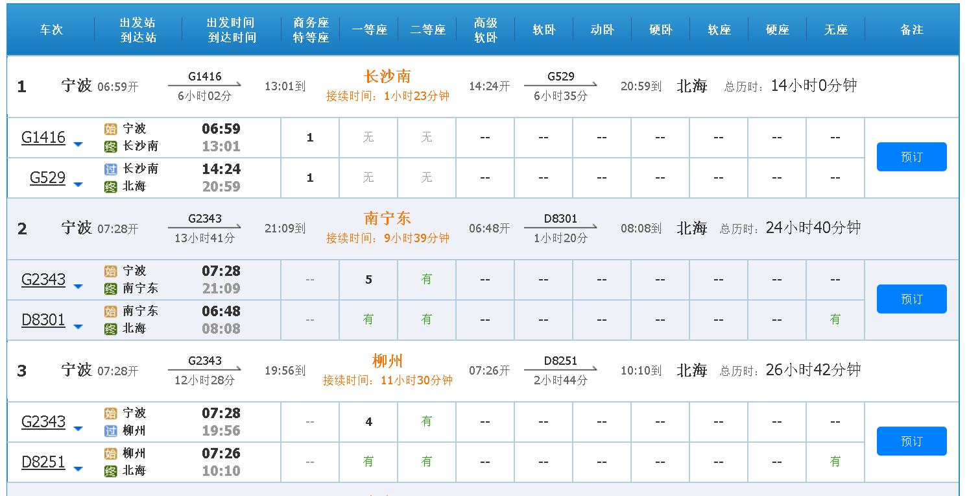Click origin icon beside 柳州 in D8251 row
The height and width of the screenshot is (496, 980).
[111, 453]
